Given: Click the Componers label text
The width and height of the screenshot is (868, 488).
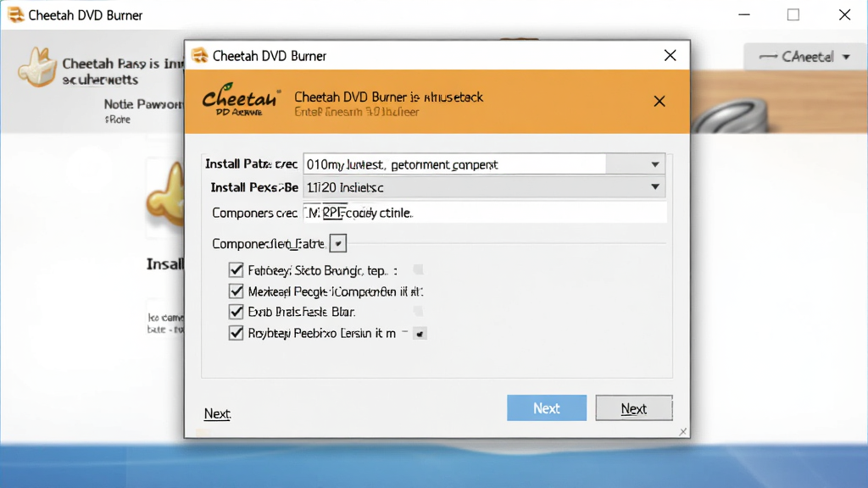Looking at the screenshot, I should pyautogui.click(x=254, y=213).
